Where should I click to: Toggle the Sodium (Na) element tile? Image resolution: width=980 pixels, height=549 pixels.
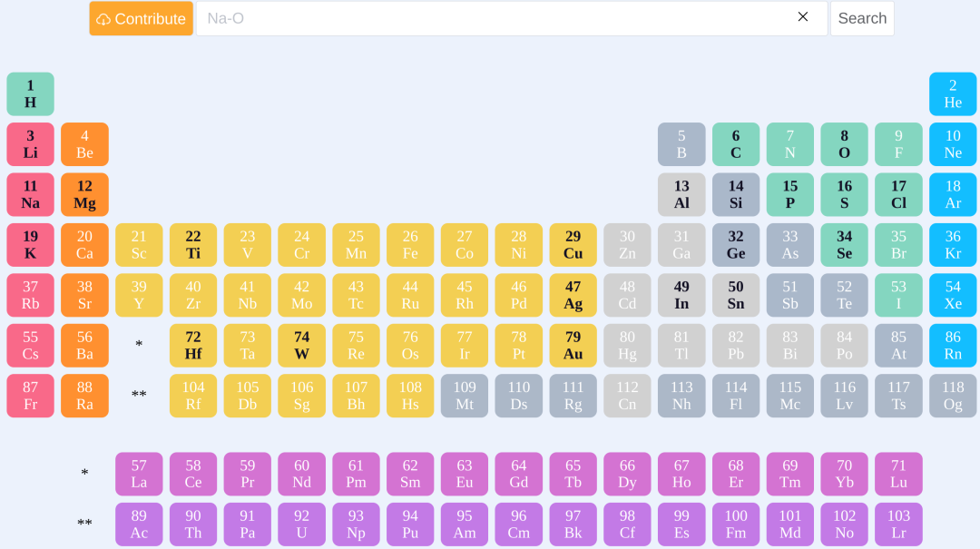pyautogui.click(x=30, y=195)
